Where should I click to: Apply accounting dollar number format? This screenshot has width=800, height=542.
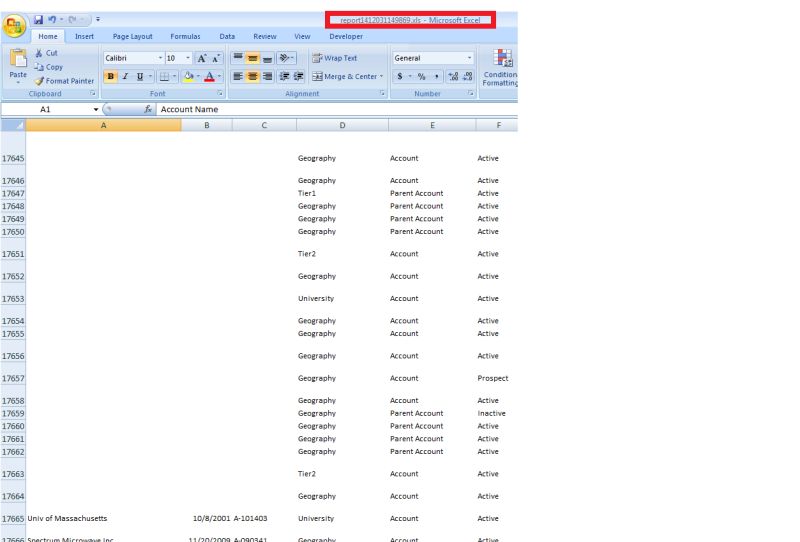pyautogui.click(x=399, y=77)
